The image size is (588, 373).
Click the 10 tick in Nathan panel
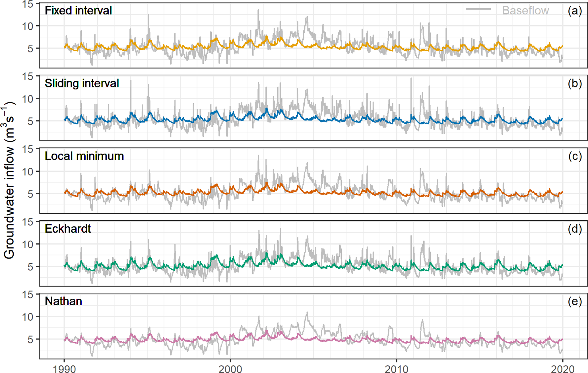click(28, 317)
